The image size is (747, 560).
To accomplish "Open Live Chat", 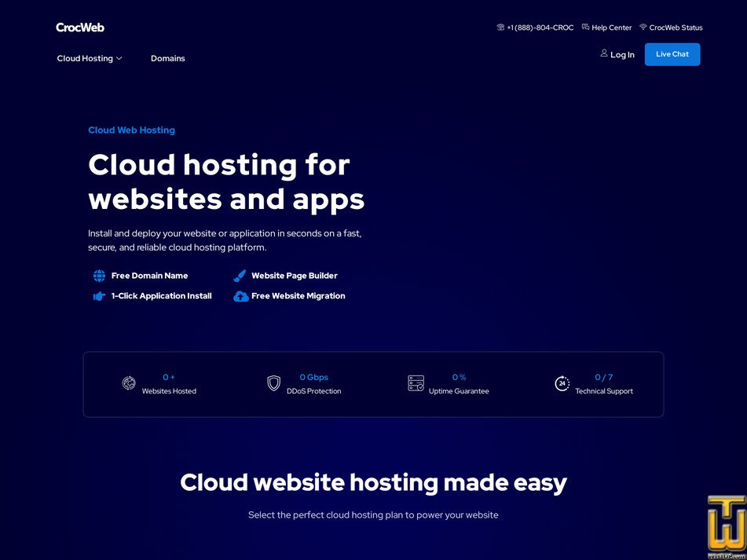I will [672, 54].
